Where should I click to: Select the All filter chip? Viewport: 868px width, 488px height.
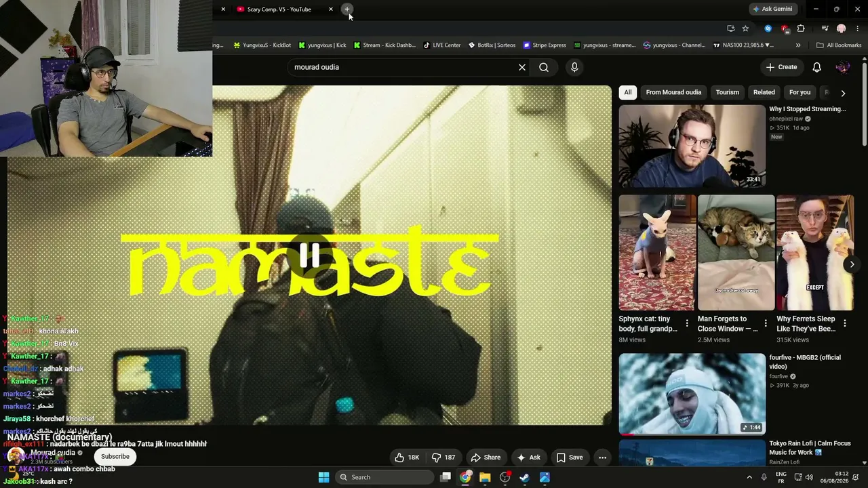tap(628, 92)
